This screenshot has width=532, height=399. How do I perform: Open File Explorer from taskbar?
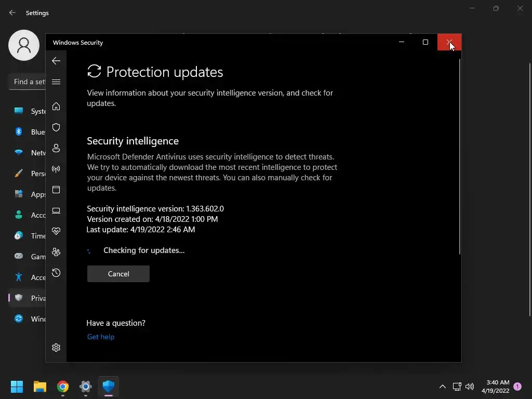(x=39, y=386)
